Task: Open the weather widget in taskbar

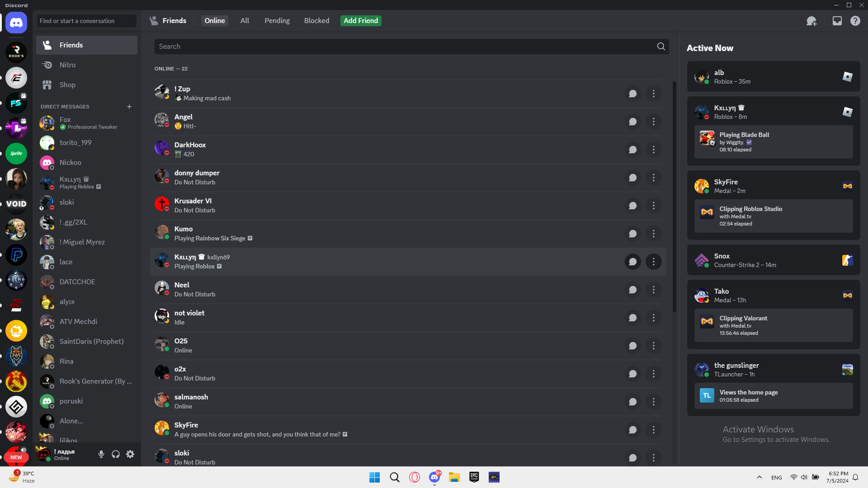Action: coord(23,477)
